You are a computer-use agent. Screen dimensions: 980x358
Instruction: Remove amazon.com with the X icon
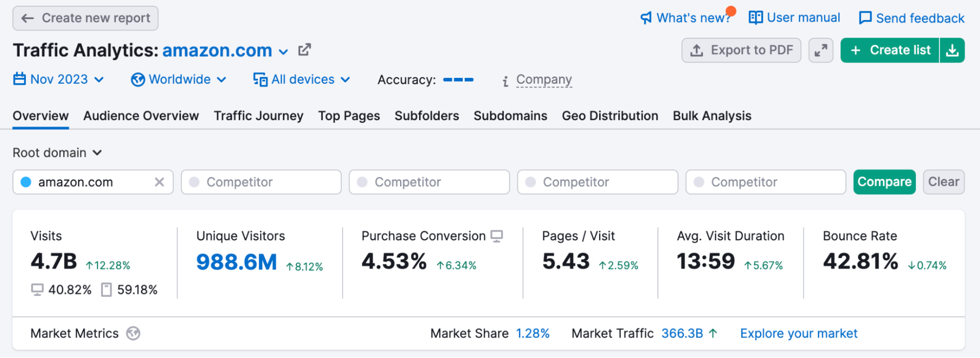point(159,182)
